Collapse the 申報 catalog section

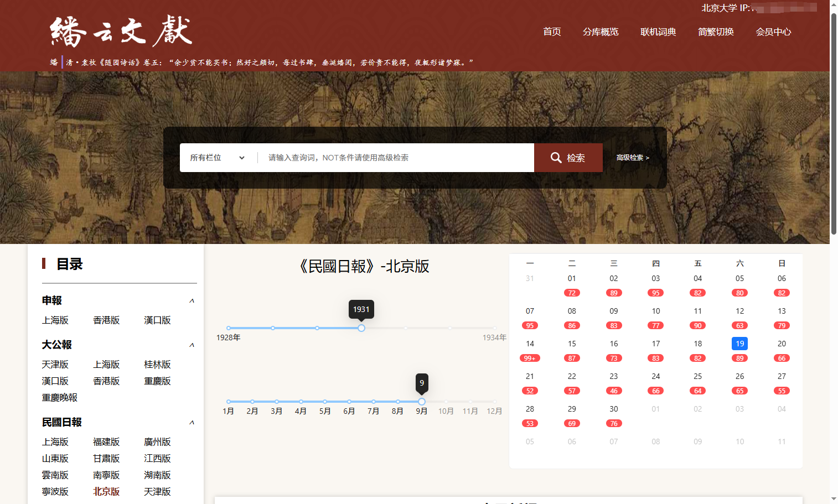[192, 300]
